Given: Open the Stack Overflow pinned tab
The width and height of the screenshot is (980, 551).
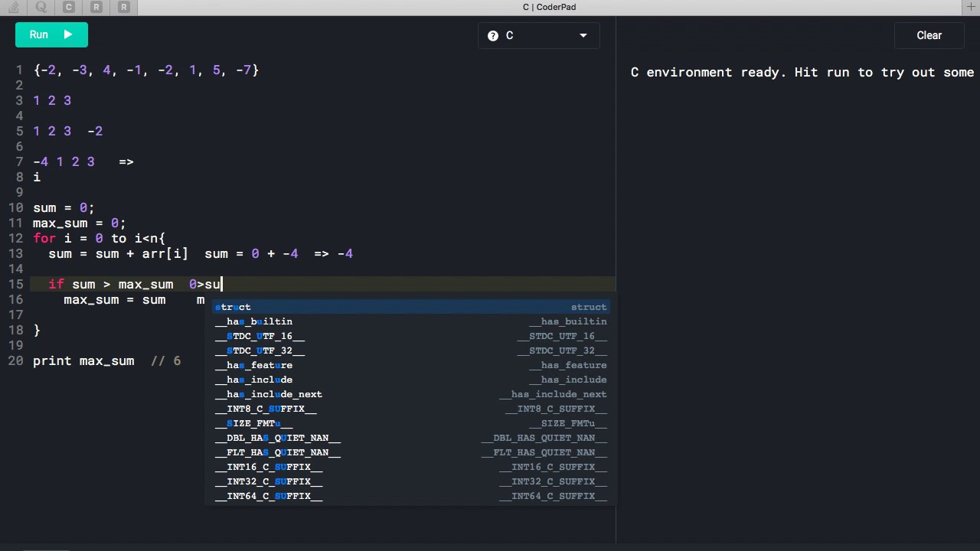Looking at the screenshot, I should (14, 7).
